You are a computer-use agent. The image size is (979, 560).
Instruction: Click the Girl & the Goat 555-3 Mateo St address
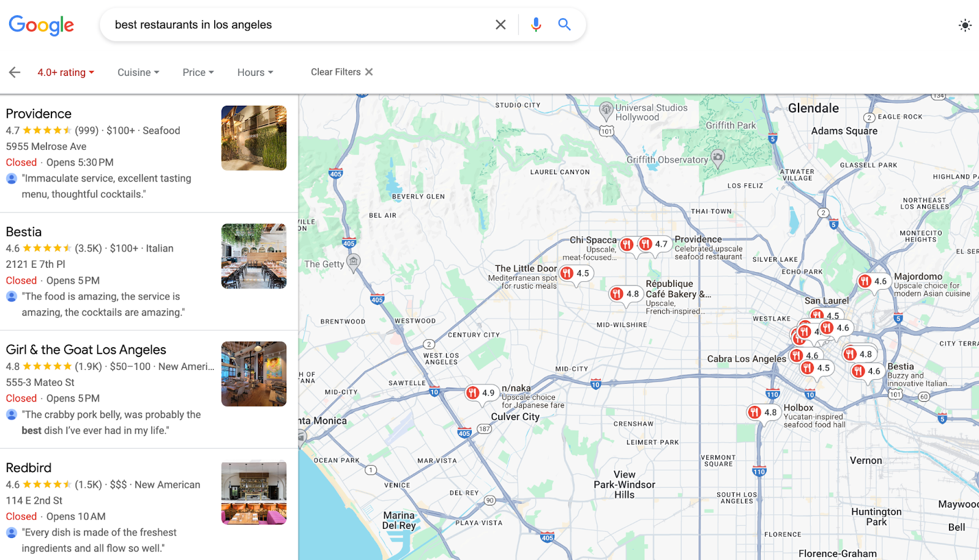pos(40,383)
